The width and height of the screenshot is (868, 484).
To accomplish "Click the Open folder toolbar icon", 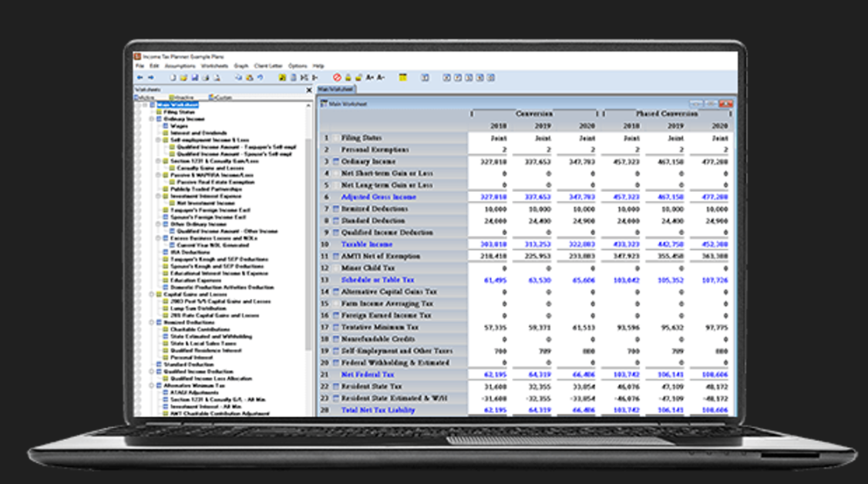I will [184, 78].
